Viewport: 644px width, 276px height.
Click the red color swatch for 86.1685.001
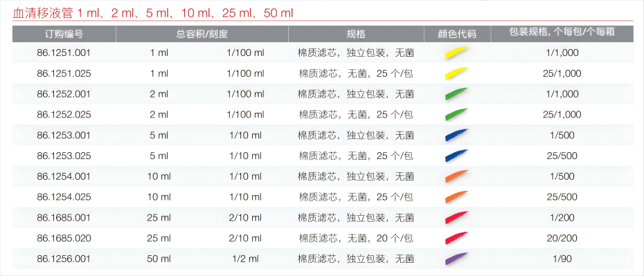tap(456, 217)
